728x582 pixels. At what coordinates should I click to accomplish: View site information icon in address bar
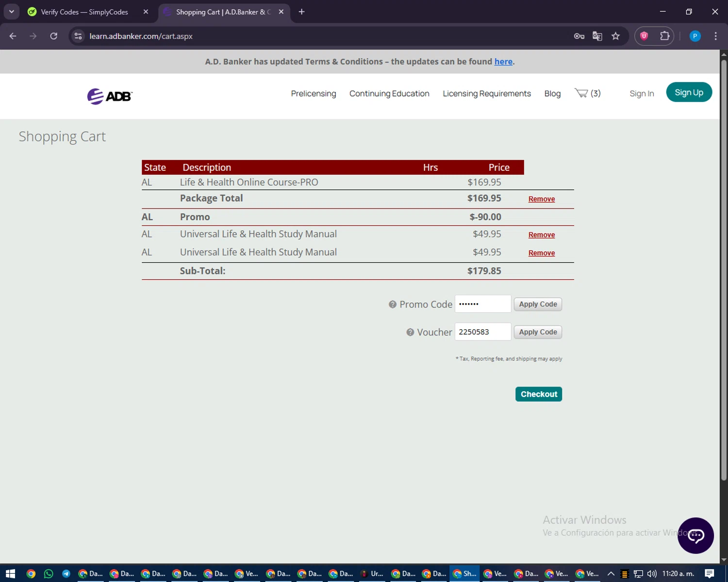pyautogui.click(x=78, y=36)
